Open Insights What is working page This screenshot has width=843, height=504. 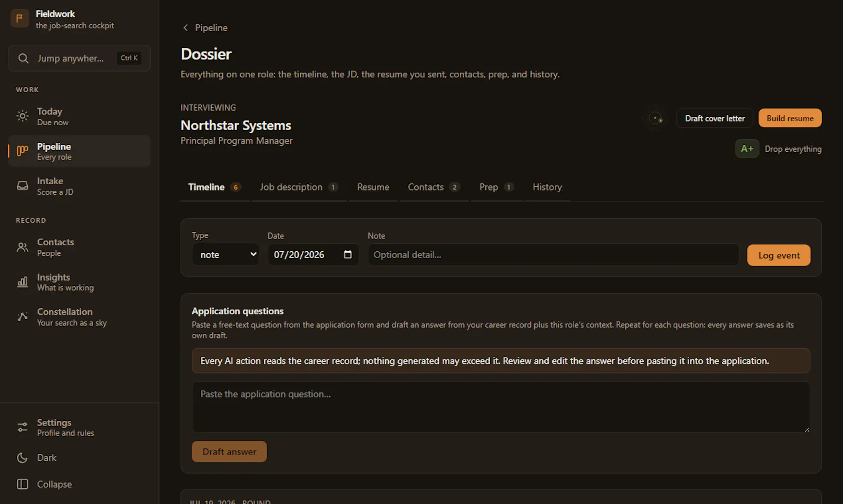[x=79, y=282]
